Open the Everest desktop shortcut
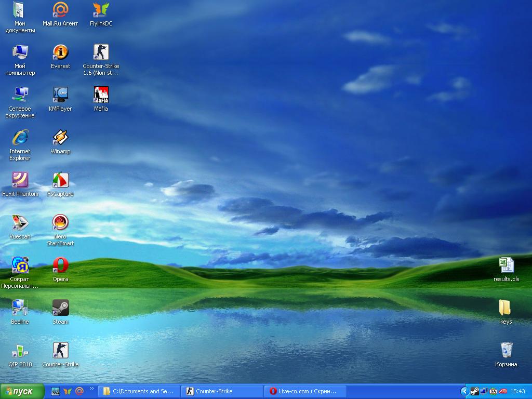Viewport: 532px width, 399px height. (60, 52)
